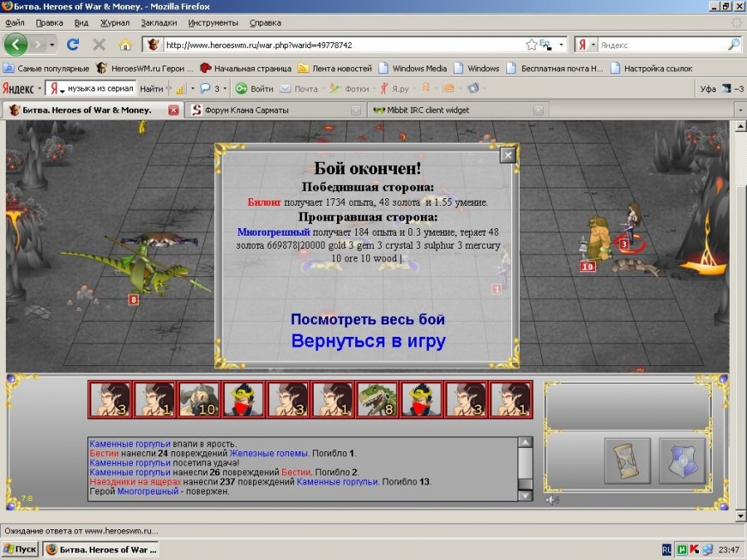Click the hourglass wait button
747x560 pixels.
point(627,461)
